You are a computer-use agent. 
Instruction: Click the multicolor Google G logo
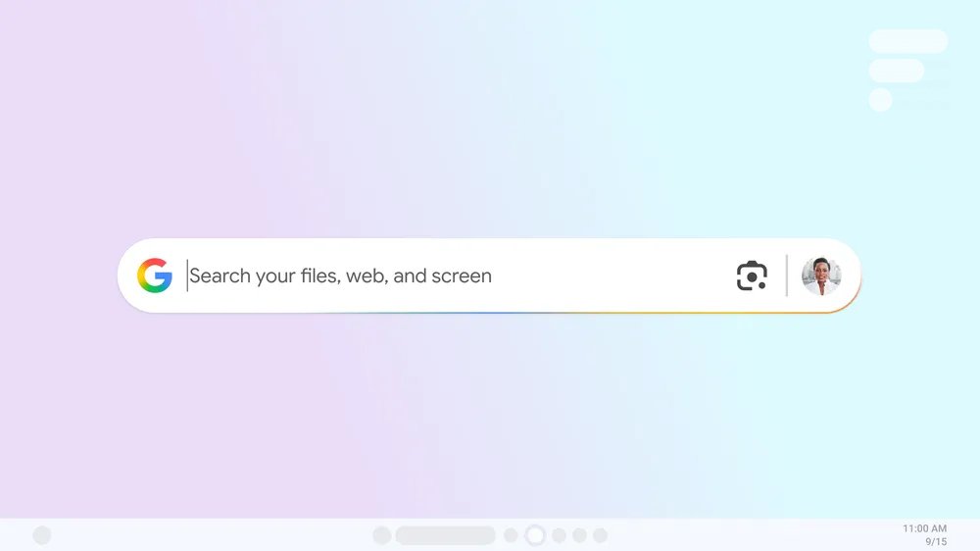click(x=155, y=275)
